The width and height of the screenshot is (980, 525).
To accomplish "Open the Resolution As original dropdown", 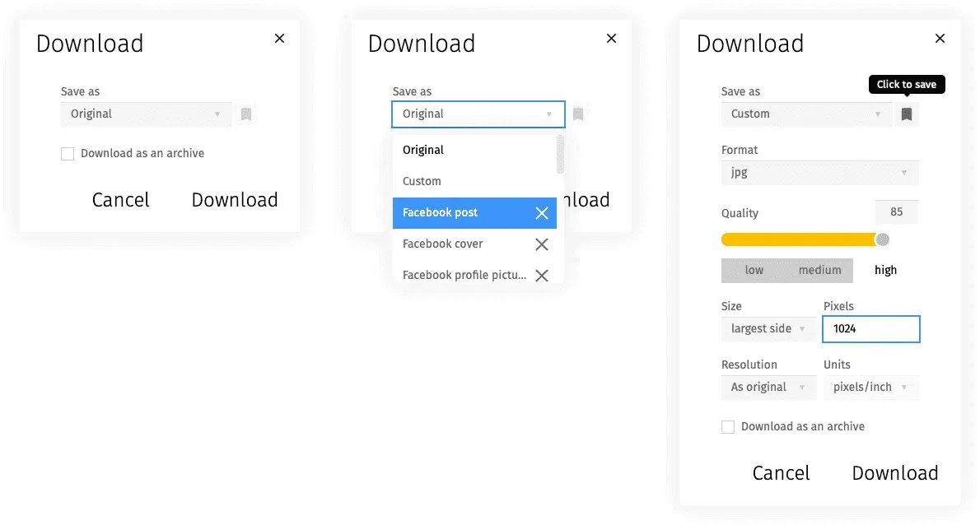I will 768,388.
